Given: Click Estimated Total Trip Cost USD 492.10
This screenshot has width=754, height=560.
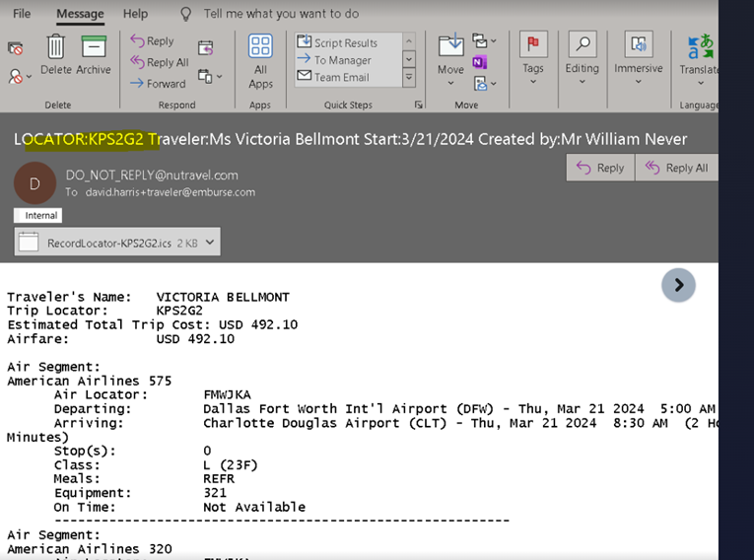Looking at the screenshot, I should 153,324.
